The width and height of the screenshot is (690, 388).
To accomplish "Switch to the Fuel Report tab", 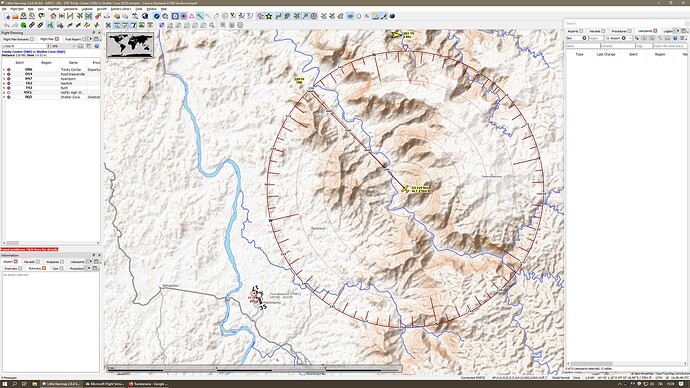I will pos(73,39).
